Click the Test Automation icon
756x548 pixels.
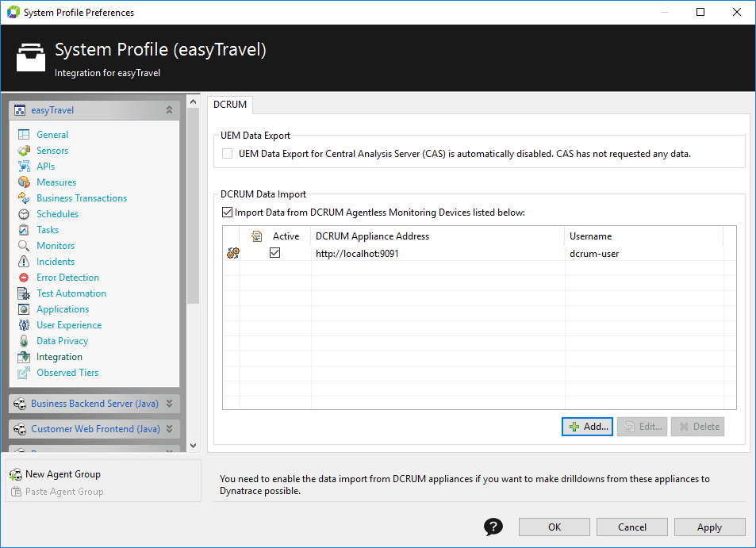tap(24, 293)
